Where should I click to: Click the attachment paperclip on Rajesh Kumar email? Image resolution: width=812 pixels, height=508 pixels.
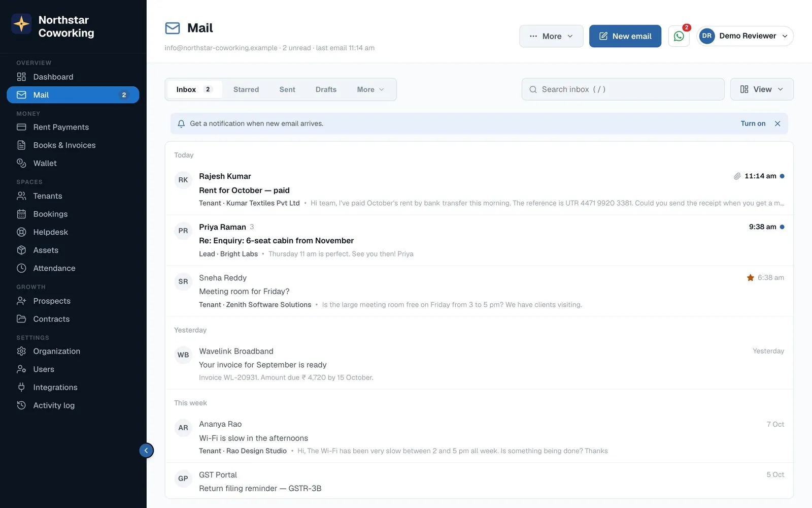click(x=737, y=176)
